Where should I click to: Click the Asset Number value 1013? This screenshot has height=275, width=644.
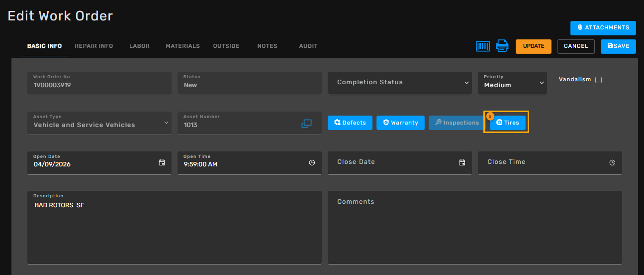coord(190,125)
